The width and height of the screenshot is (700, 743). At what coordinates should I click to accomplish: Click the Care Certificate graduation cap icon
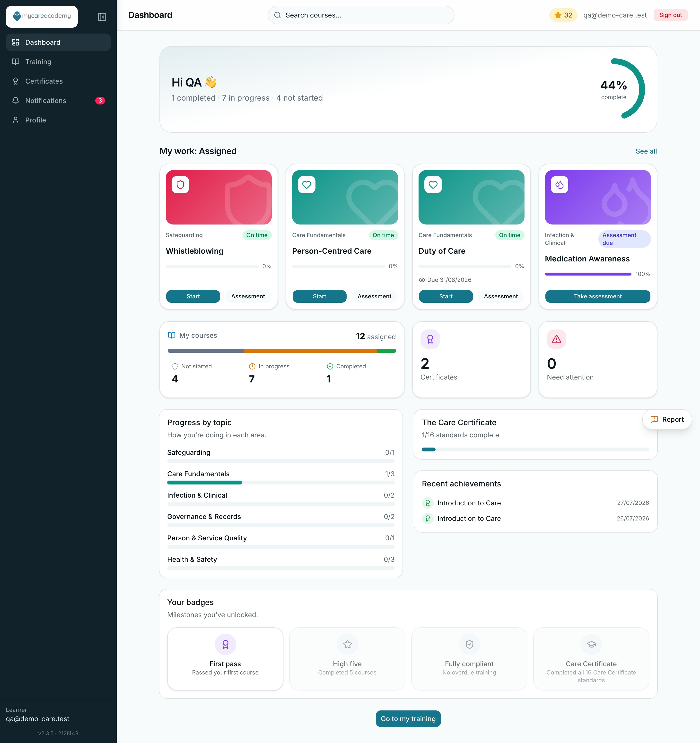(x=591, y=644)
